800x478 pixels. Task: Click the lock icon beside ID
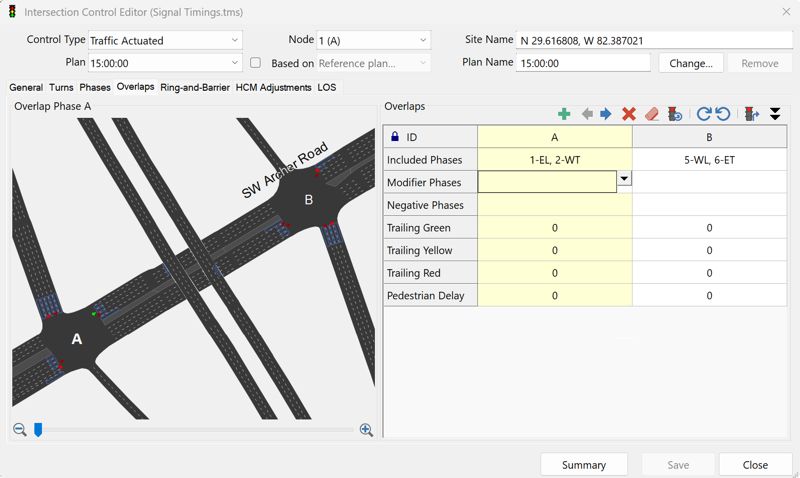(x=394, y=136)
